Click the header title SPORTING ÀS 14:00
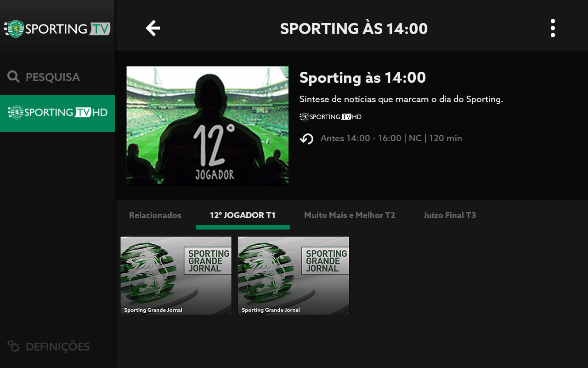The height and width of the screenshot is (368, 588). click(354, 29)
